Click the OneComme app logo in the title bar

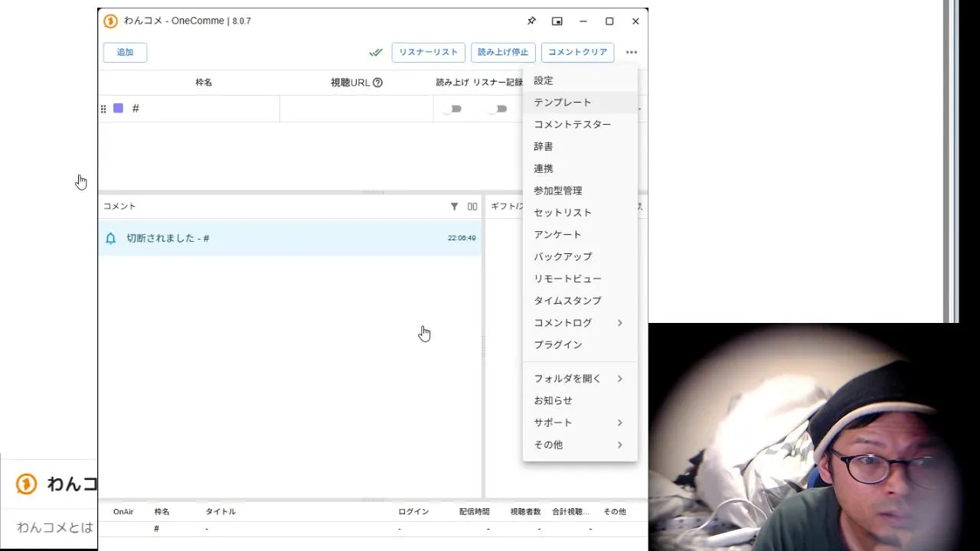110,21
